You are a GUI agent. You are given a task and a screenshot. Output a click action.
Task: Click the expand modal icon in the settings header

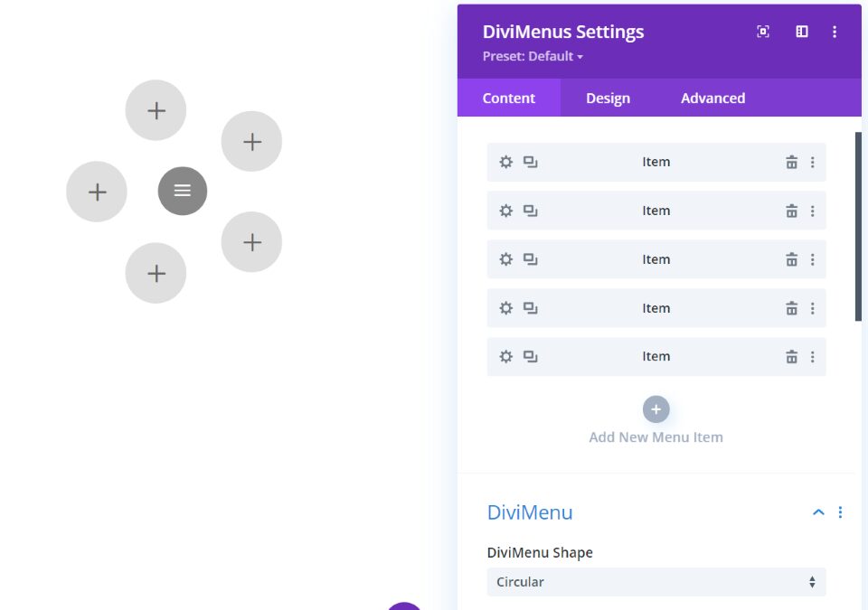tap(762, 32)
